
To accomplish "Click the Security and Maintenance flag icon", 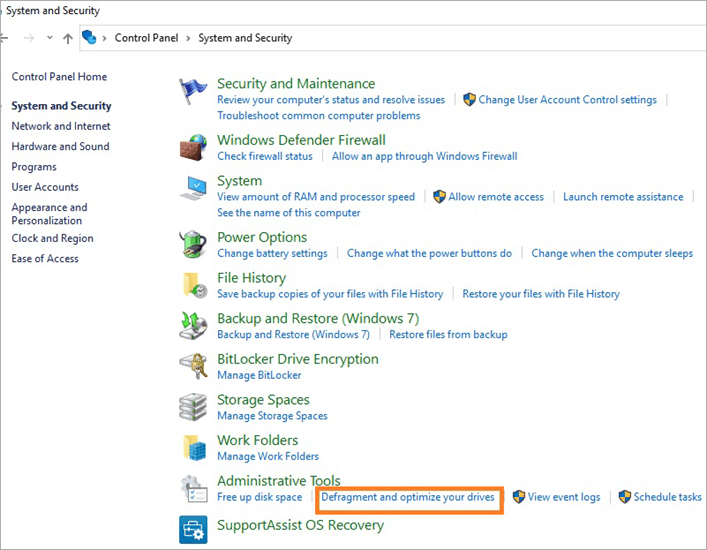I will click(x=193, y=91).
